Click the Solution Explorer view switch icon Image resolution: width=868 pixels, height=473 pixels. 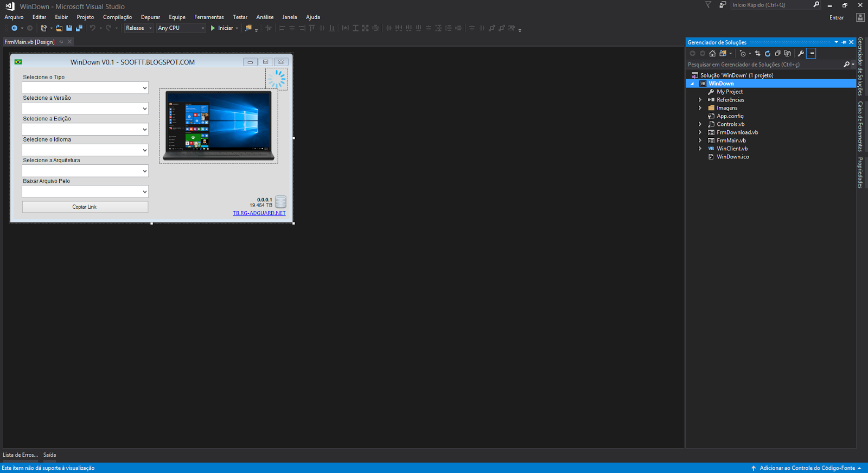point(723,53)
